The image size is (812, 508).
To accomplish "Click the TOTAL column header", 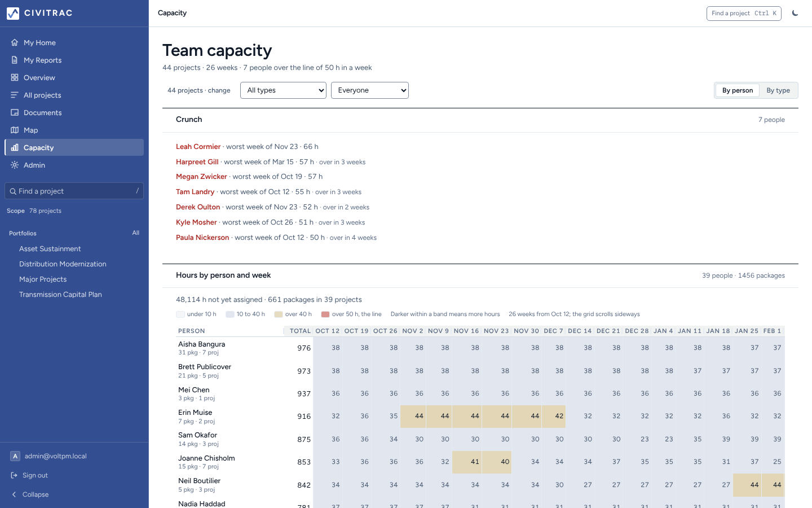I will pos(300,331).
